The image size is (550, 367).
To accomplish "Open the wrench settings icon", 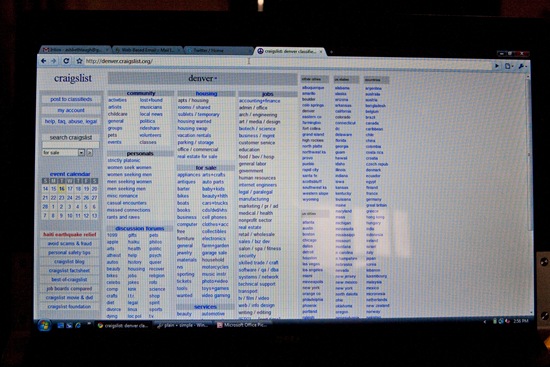I will tap(522, 66).
